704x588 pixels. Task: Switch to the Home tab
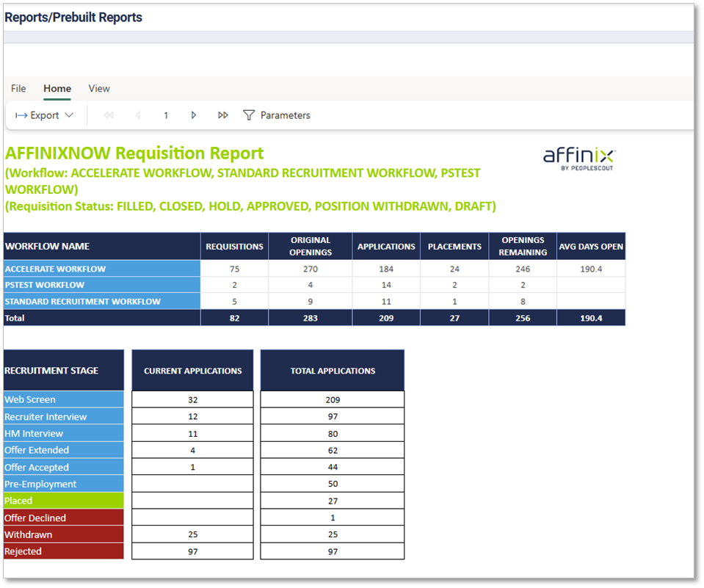click(x=57, y=88)
